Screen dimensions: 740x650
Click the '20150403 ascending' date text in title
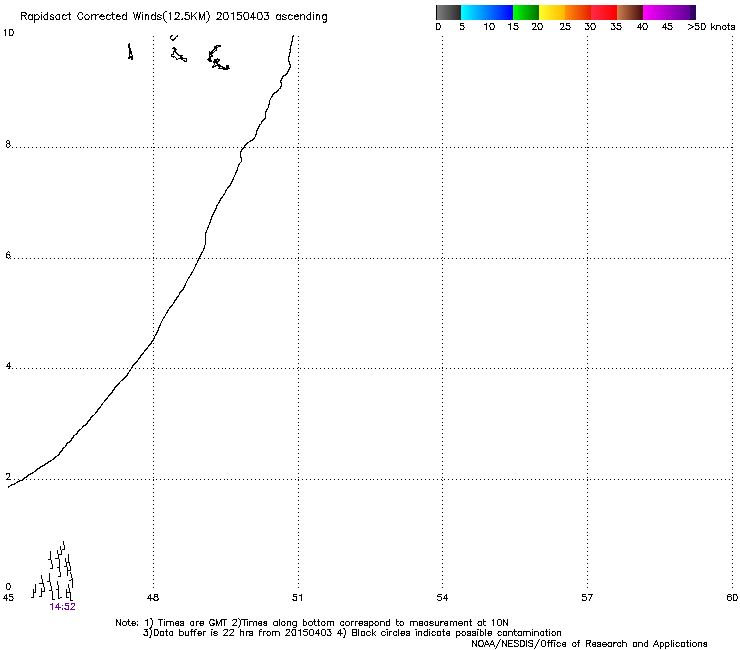click(271, 16)
